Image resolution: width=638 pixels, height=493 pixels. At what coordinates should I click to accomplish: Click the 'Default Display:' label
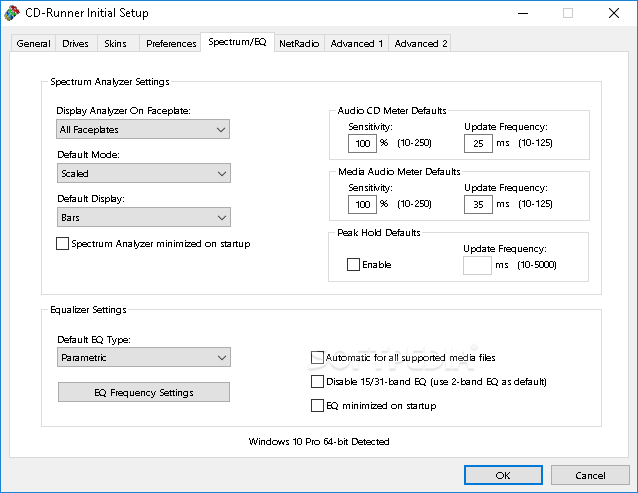pos(91,199)
